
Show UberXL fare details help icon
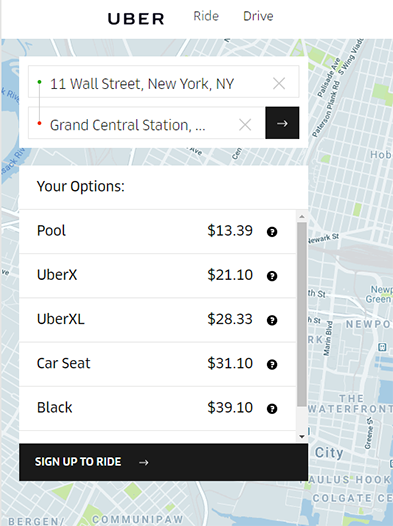272,320
